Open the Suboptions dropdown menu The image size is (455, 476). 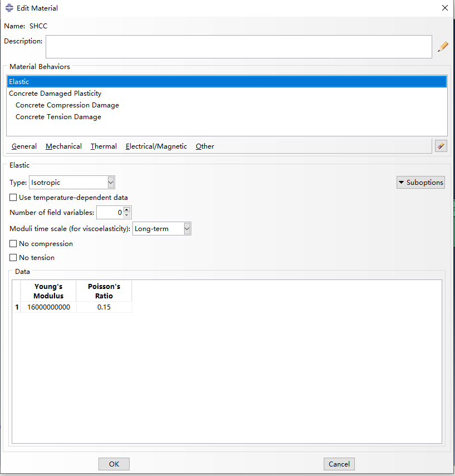pyautogui.click(x=421, y=183)
